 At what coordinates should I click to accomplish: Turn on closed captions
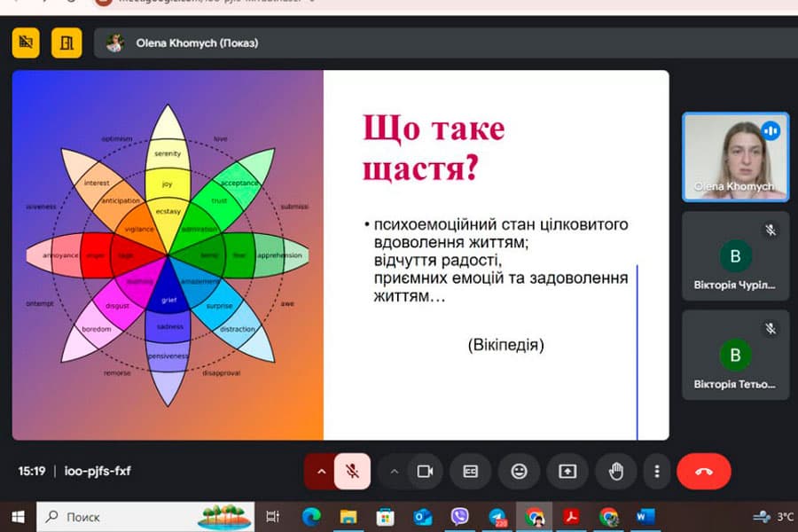(x=471, y=471)
